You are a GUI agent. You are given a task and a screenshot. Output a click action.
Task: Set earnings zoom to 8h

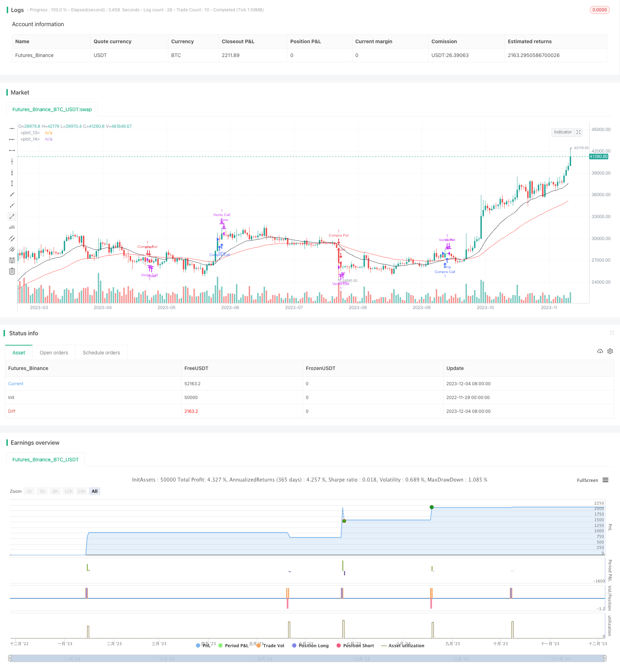click(55, 491)
